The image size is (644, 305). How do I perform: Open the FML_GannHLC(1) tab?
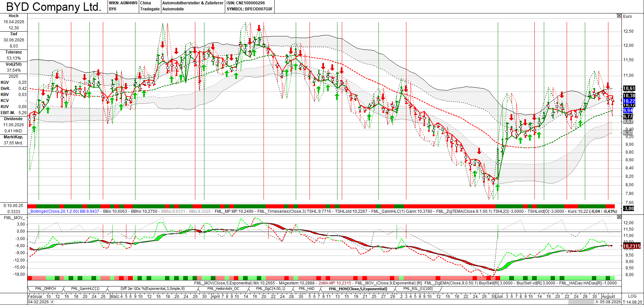[85, 289]
